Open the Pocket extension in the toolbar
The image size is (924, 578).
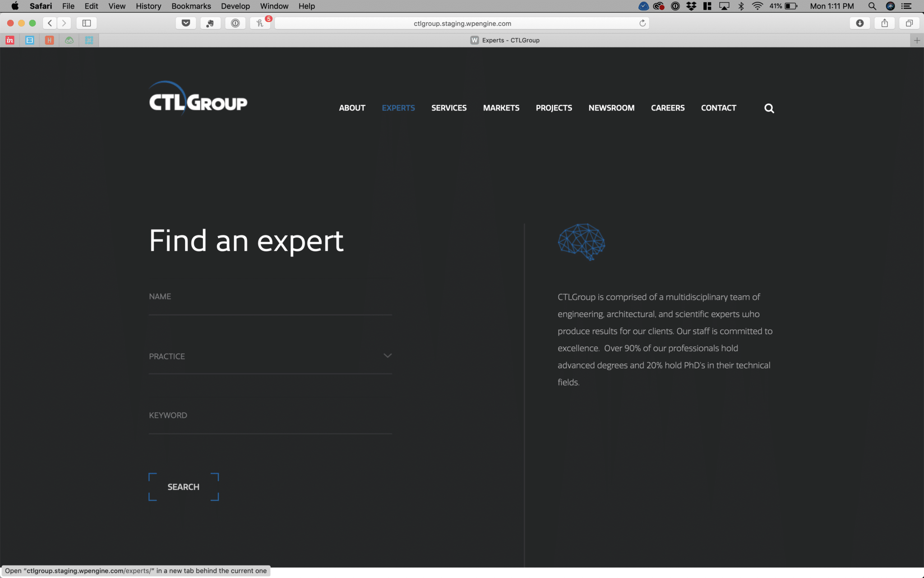[186, 23]
